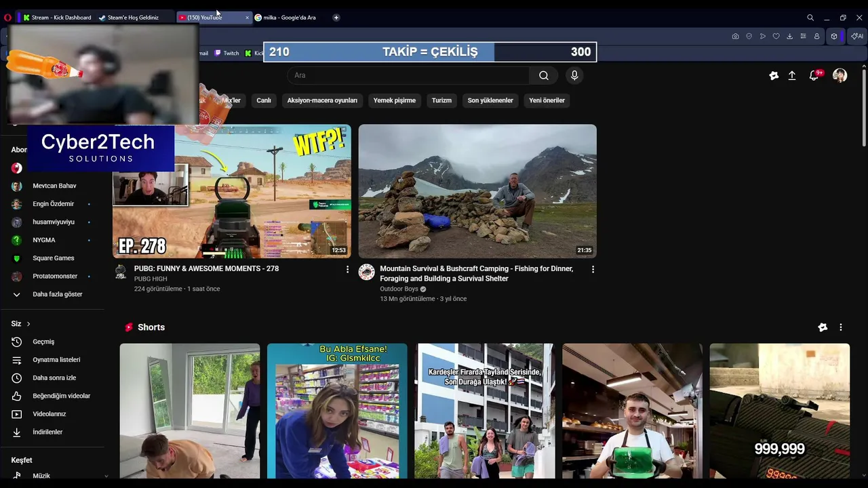Viewport: 868px width, 488px height.
Task: Open Opera menu logo in top-left corner
Action: tap(7, 18)
